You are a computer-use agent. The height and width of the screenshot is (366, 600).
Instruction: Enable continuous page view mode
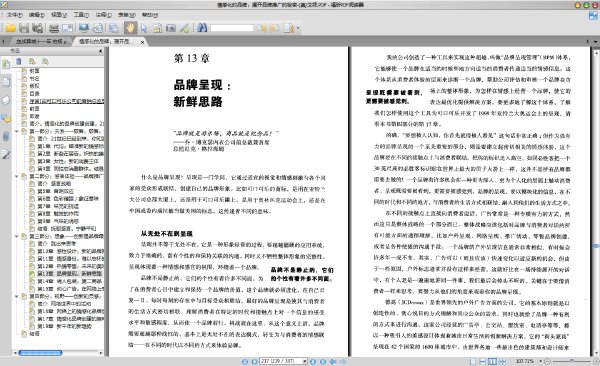coord(483,361)
